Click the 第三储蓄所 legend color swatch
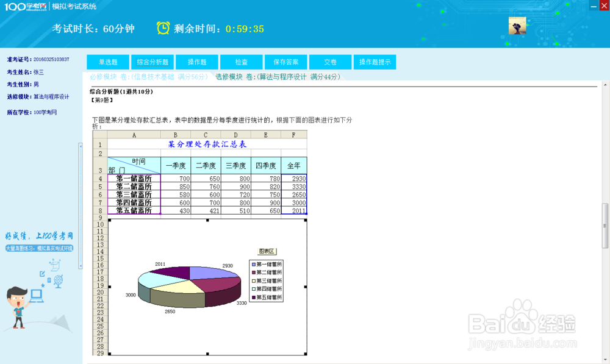This screenshot has width=610, height=364. coord(254,281)
